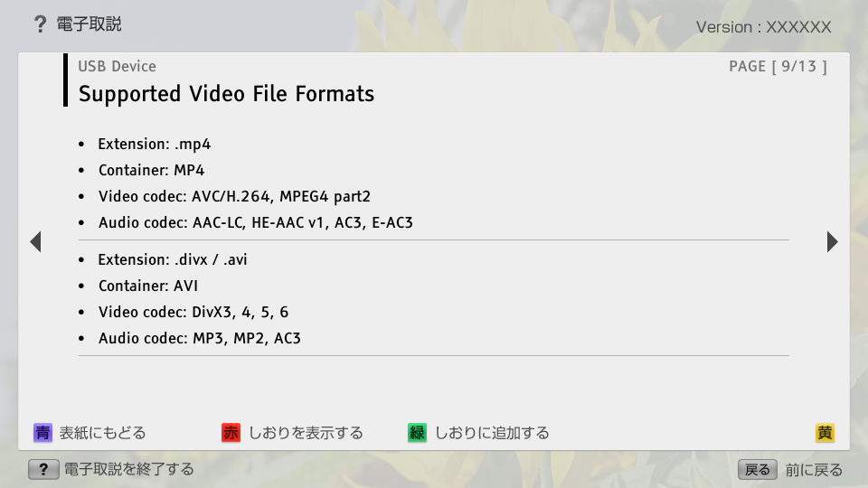Viewport: 868px width, 488px height.
Task: Click the Extension: .mp4 list item
Action: [154, 144]
